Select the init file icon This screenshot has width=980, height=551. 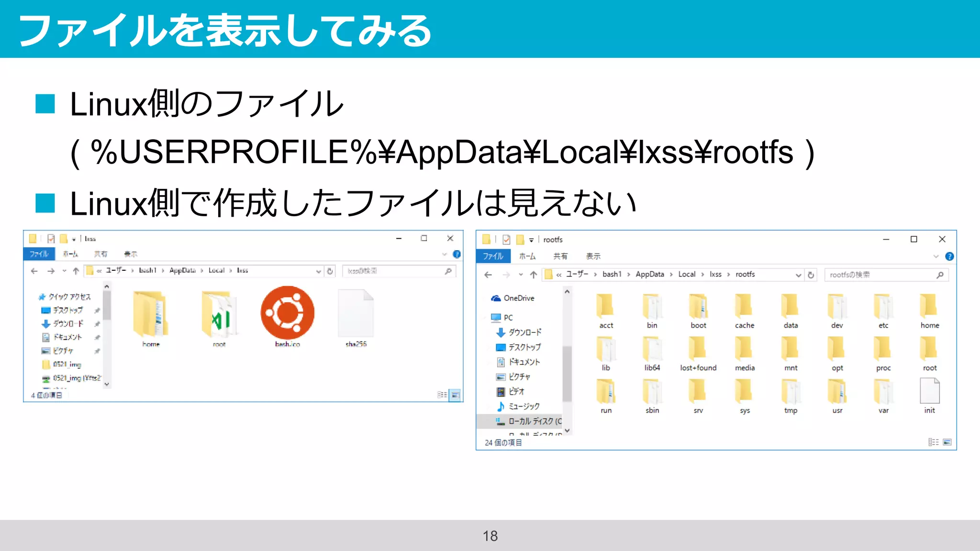[929, 391]
